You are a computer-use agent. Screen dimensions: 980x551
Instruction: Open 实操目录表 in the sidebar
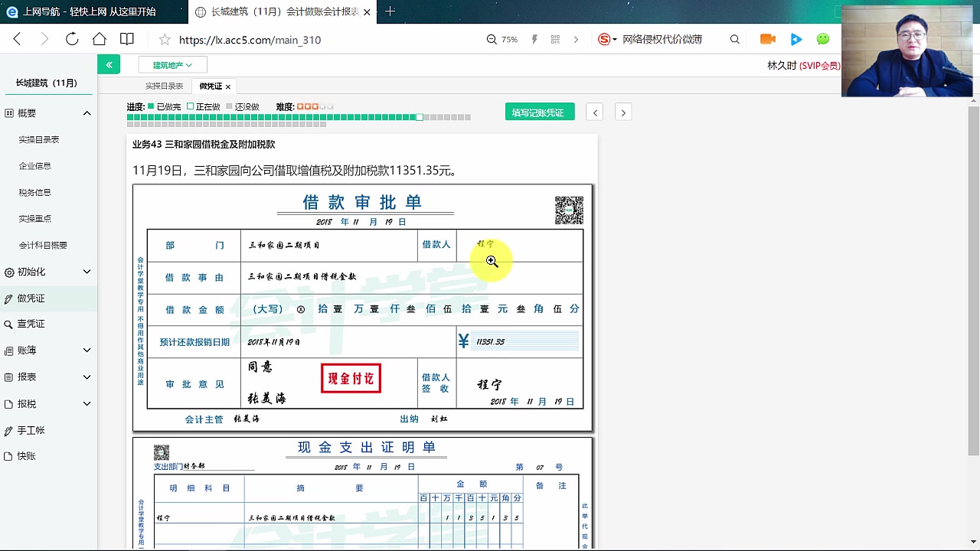[x=39, y=140]
